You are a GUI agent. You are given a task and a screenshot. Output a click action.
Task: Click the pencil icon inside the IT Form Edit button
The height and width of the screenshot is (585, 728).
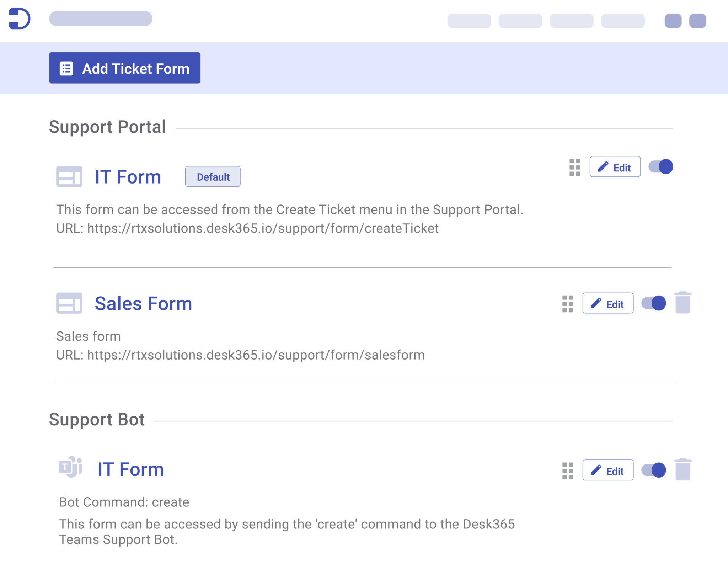tap(603, 166)
